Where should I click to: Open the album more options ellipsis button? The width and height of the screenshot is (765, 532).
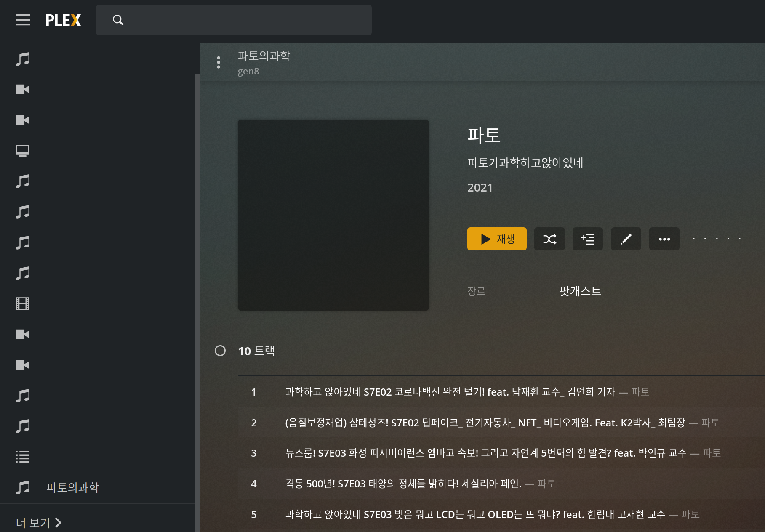click(664, 239)
